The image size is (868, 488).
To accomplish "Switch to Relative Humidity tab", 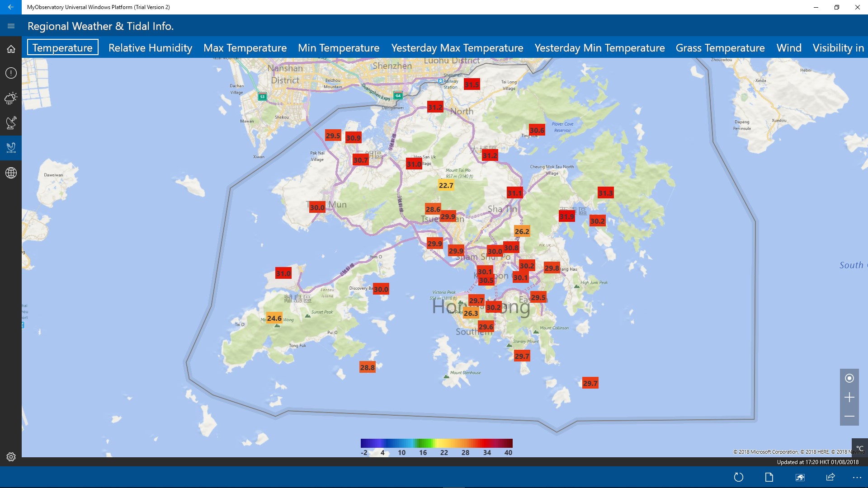I will (150, 48).
